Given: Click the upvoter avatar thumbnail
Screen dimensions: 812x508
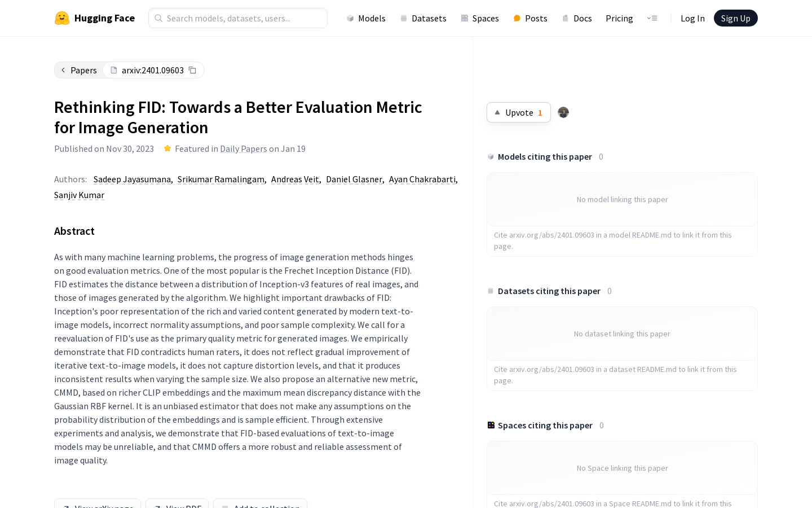Looking at the screenshot, I should point(563,112).
